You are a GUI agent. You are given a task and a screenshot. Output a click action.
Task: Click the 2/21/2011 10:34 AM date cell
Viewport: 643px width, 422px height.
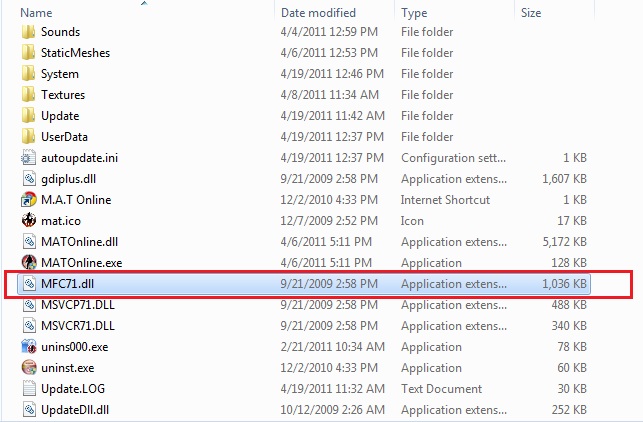tap(333, 347)
